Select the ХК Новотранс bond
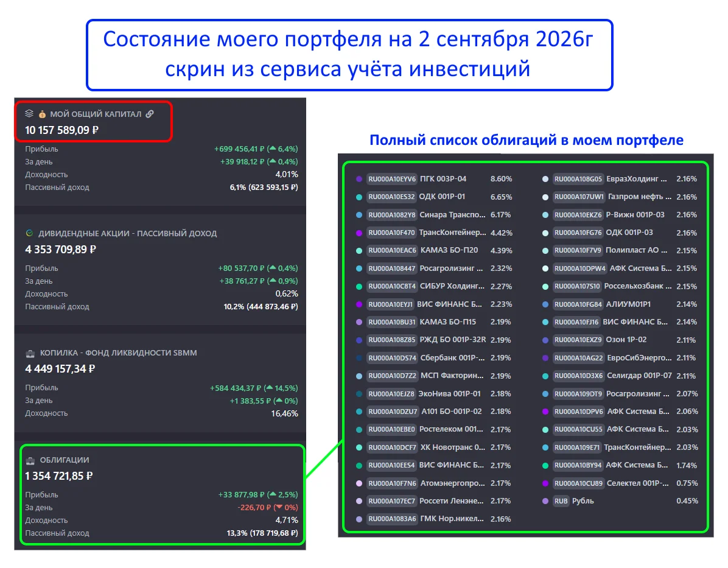 [453, 447]
